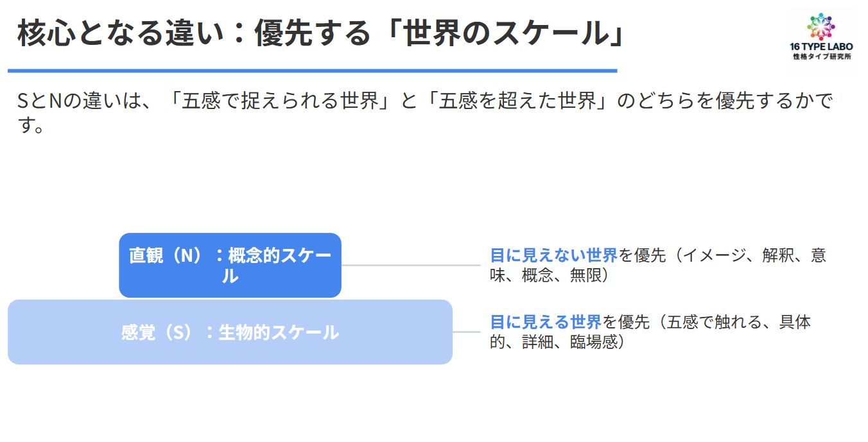Image resolution: width=868 pixels, height=442 pixels.
Task: Click the blue divider line under the title
Action: pyautogui.click(x=312, y=70)
